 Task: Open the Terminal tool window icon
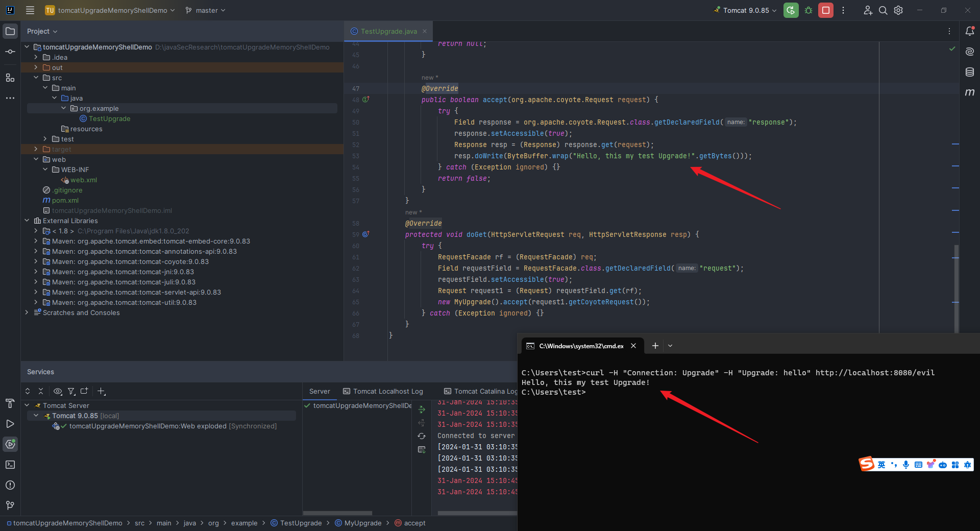click(10, 465)
